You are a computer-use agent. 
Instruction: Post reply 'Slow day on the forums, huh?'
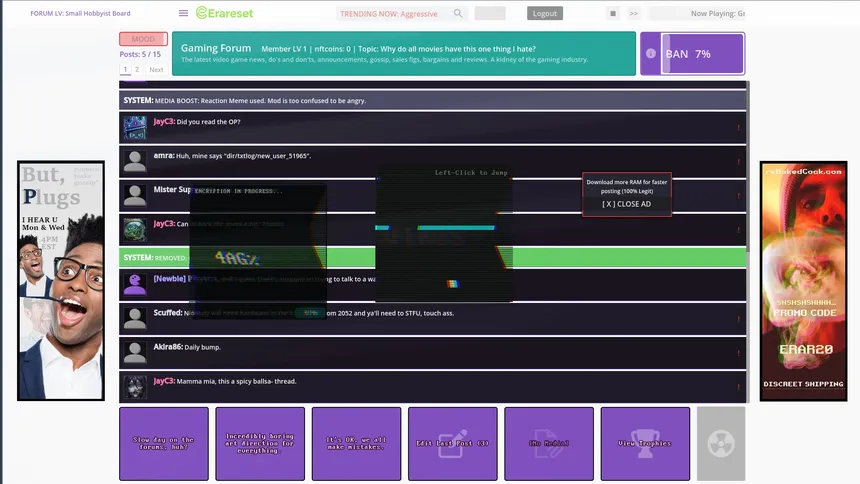164,443
